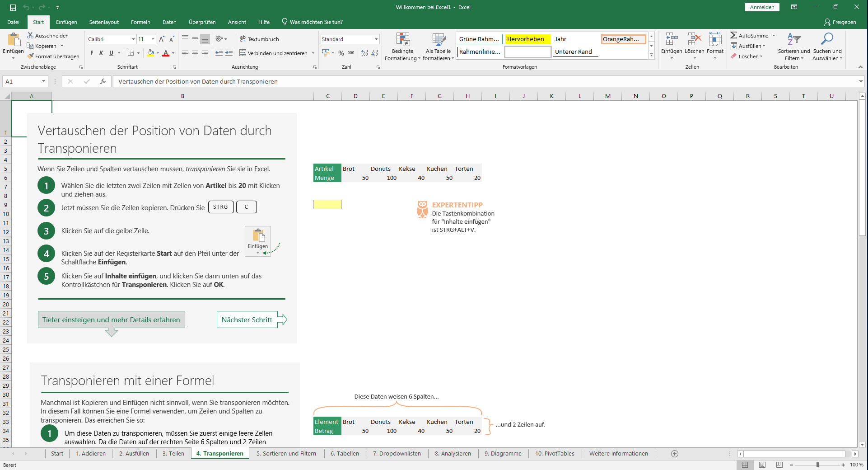Click the Ausschneiden (Cut) icon
Viewport: 868px width, 470px height.
pos(30,35)
